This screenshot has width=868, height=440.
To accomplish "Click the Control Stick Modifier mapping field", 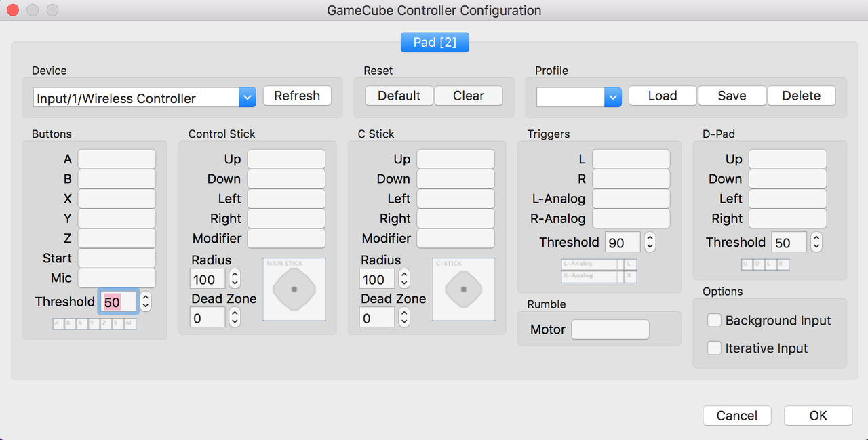I will coord(286,238).
